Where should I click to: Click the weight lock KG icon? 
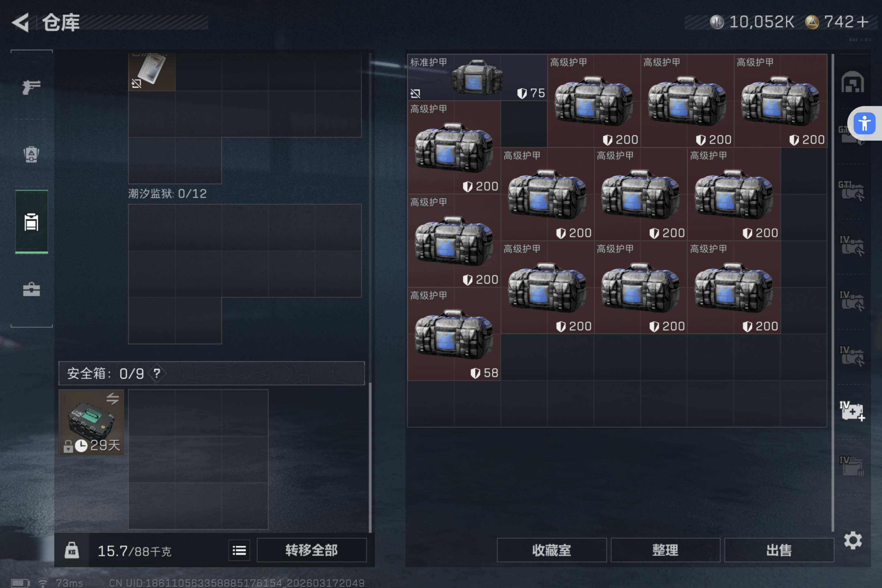click(x=72, y=550)
